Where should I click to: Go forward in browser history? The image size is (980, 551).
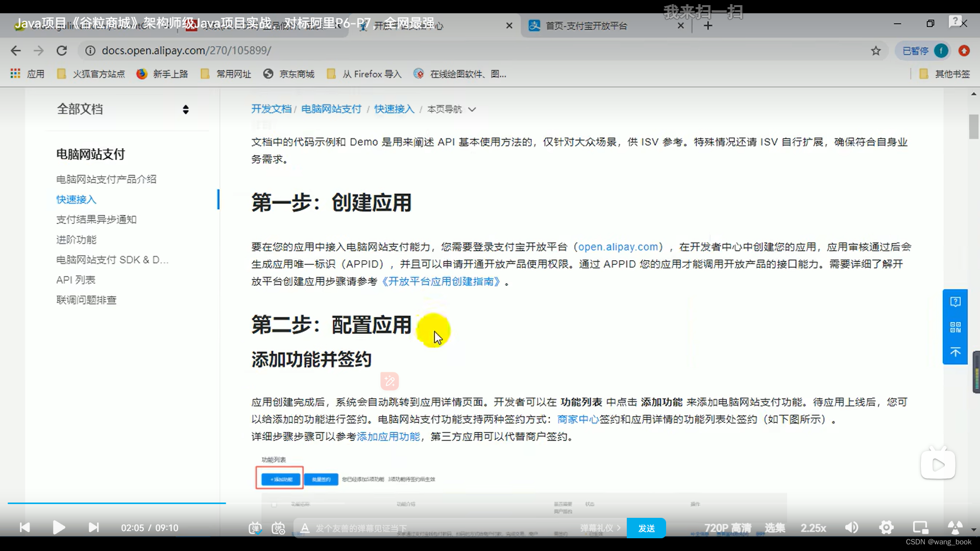pos(39,51)
